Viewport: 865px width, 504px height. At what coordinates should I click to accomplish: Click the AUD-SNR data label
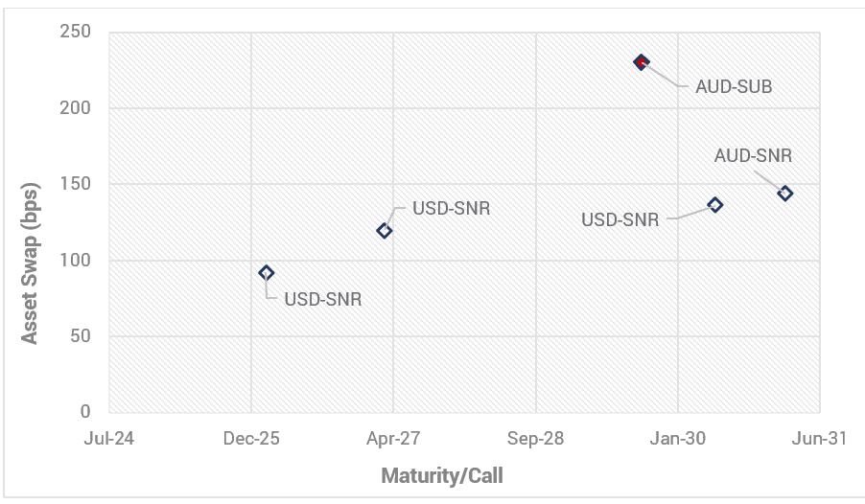point(753,155)
